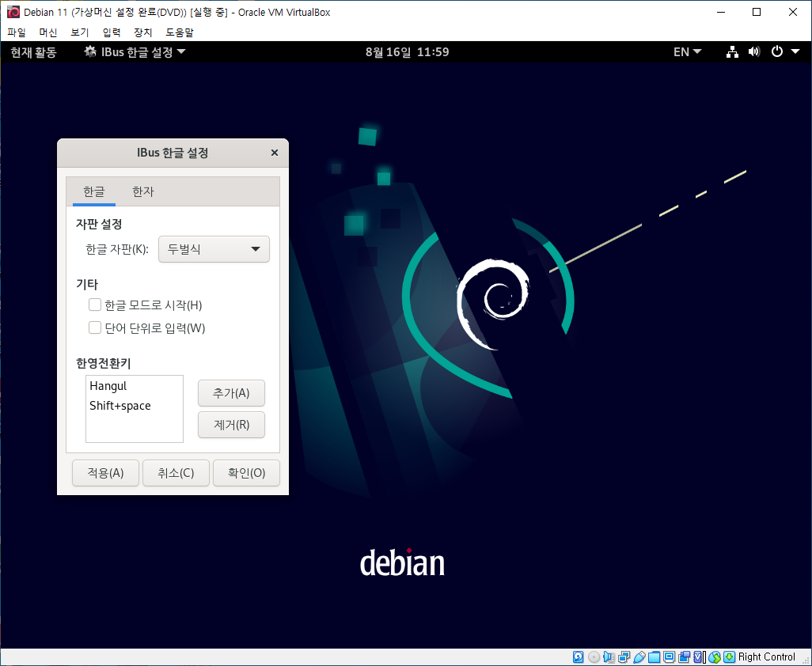Click the Right Control host key label
The width and height of the screenshot is (812, 666).
coord(766,657)
